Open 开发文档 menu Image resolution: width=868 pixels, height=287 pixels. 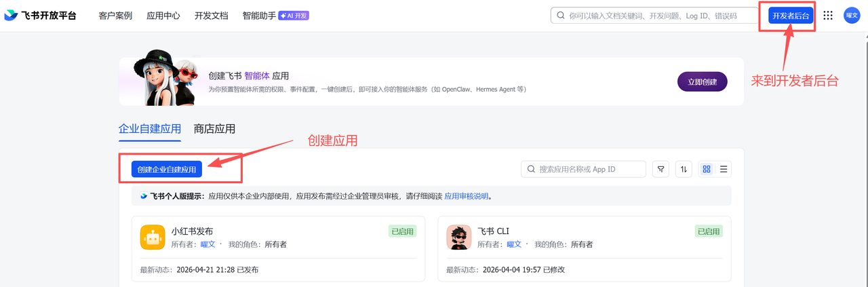pos(212,15)
